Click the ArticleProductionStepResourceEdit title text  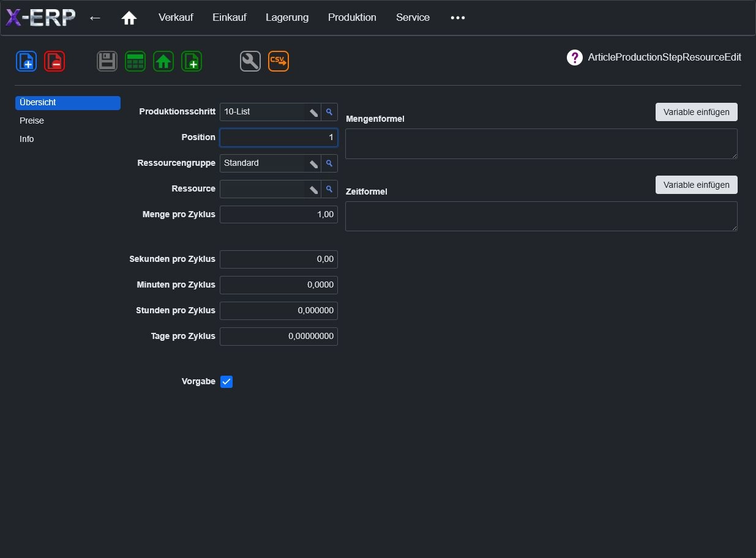[x=665, y=58]
